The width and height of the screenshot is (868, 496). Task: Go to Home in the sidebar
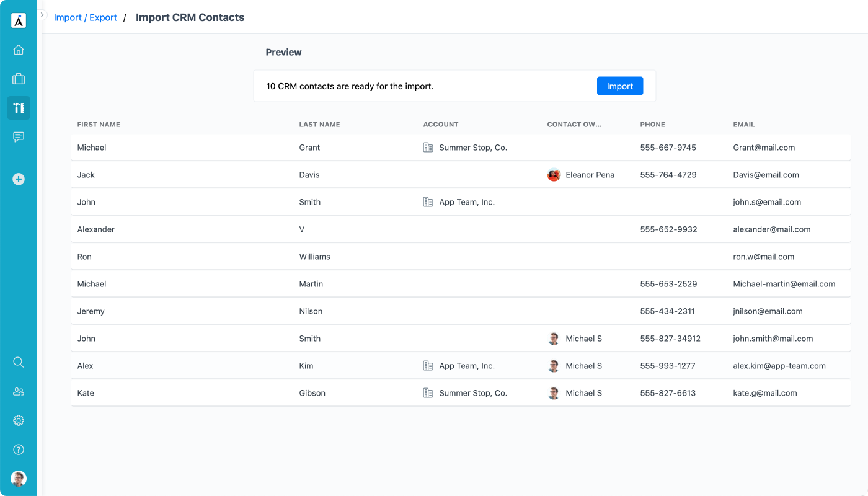click(x=19, y=50)
